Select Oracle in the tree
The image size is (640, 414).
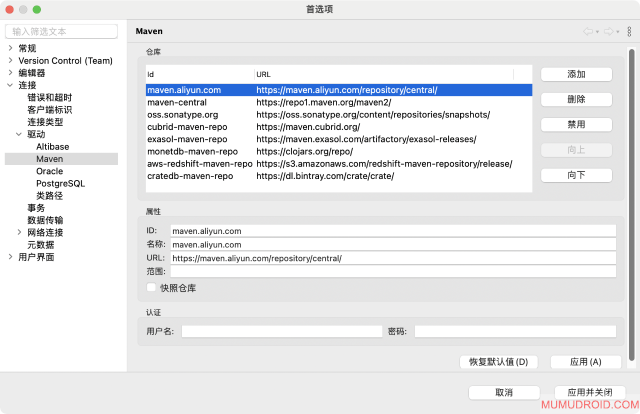[49, 171]
